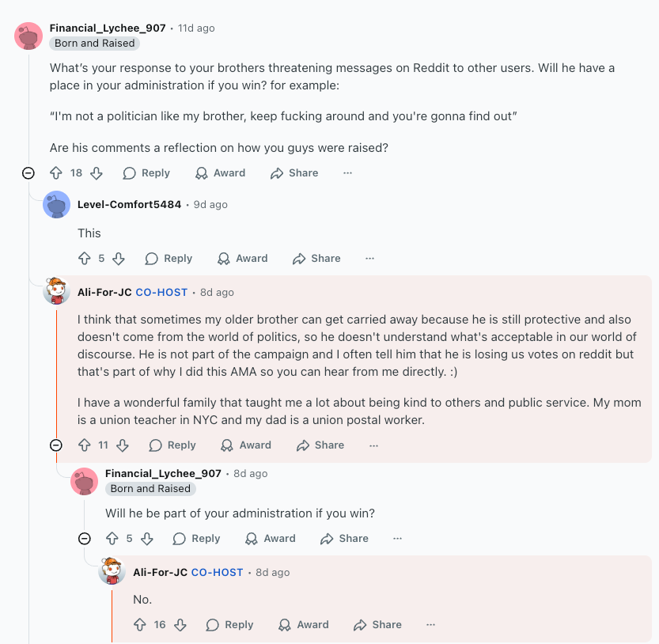Click Level-Comfort5484's avatar icon
This screenshot has height=644, width=659.
(56, 204)
